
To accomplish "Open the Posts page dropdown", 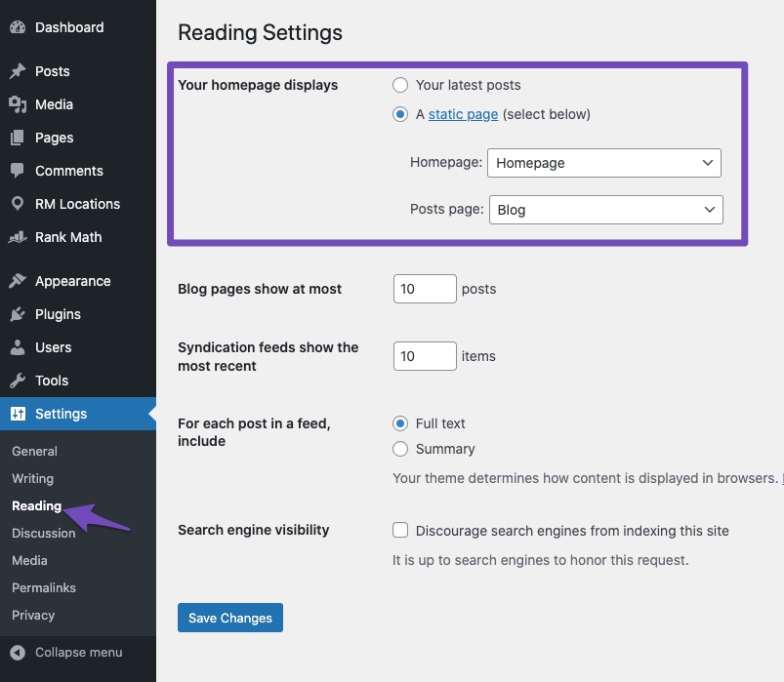I will click(605, 210).
